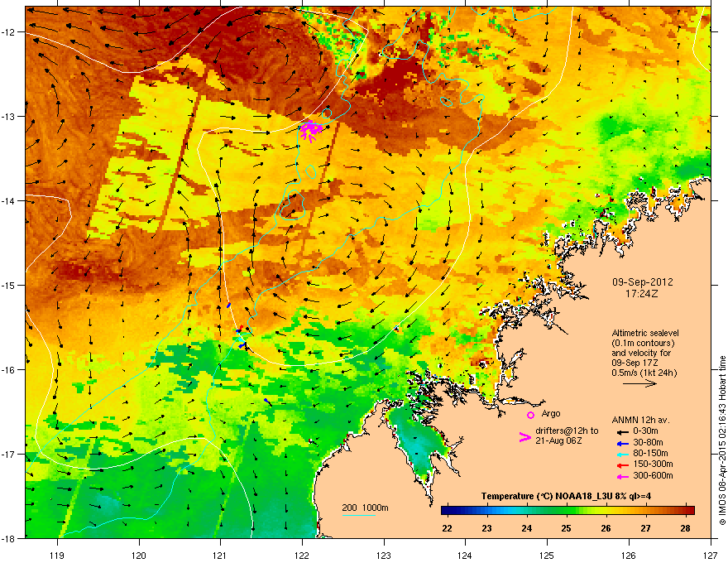Click the cyan 200 1000m depth contour sample line
The width and height of the screenshot is (728, 563).
click(x=358, y=515)
